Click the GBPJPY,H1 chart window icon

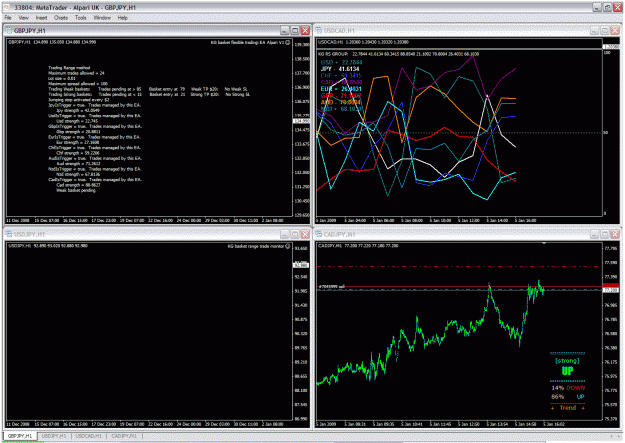click(9, 30)
